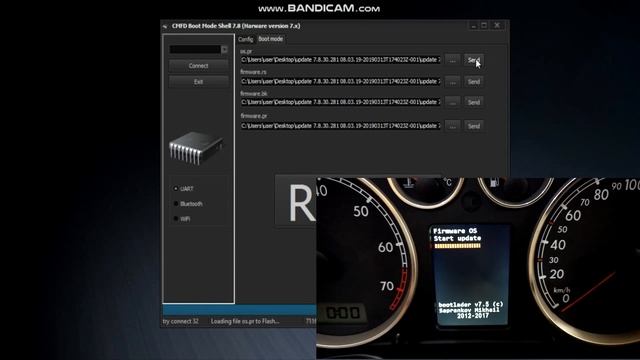Click the blue upload progress bar
Viewport: 640px width, 360px height.
point(240,309)
